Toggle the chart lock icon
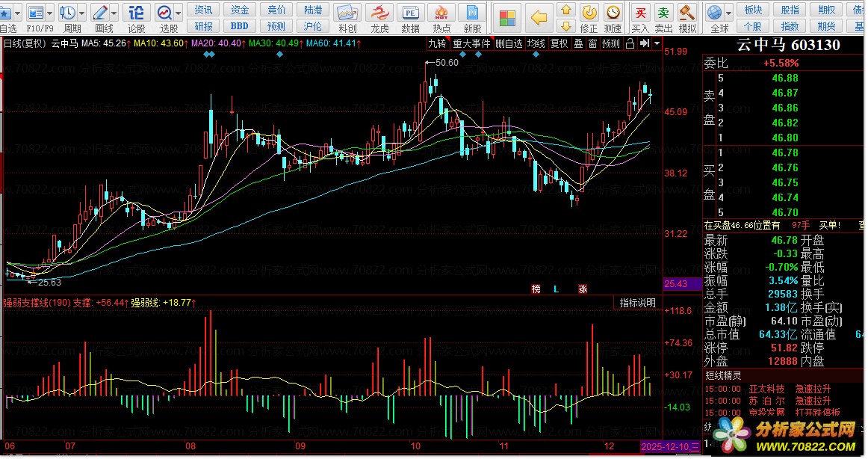This screenshot has height=459, width=868. (630, 43)
